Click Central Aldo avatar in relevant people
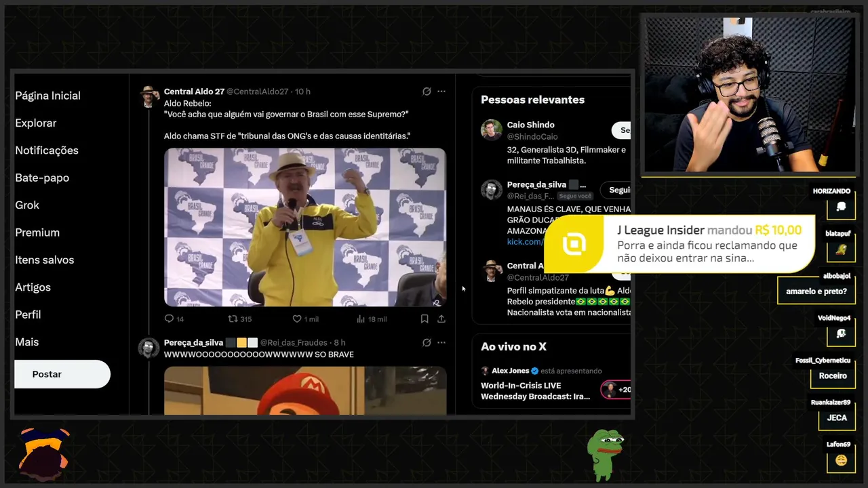The image size is (868, 488). pyautogui.click(x=492, y=270)
